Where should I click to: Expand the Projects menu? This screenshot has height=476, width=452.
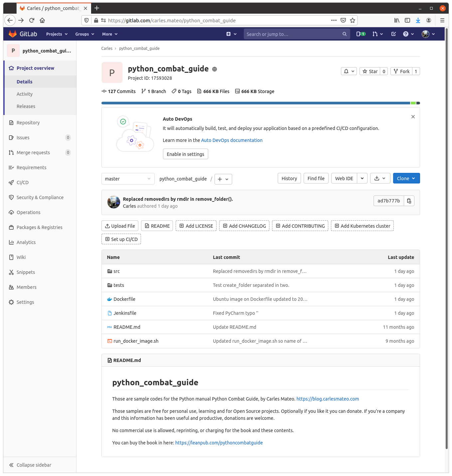click(57, 34)
